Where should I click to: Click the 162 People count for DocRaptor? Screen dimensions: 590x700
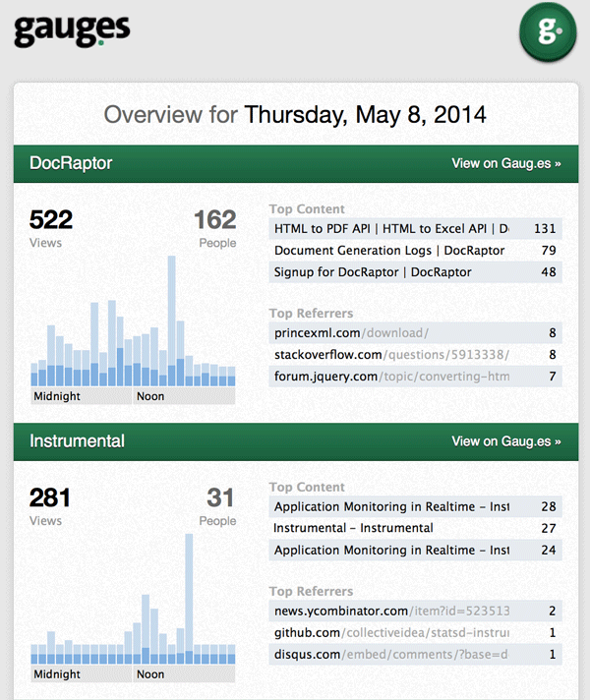click(x=215, y=219)
